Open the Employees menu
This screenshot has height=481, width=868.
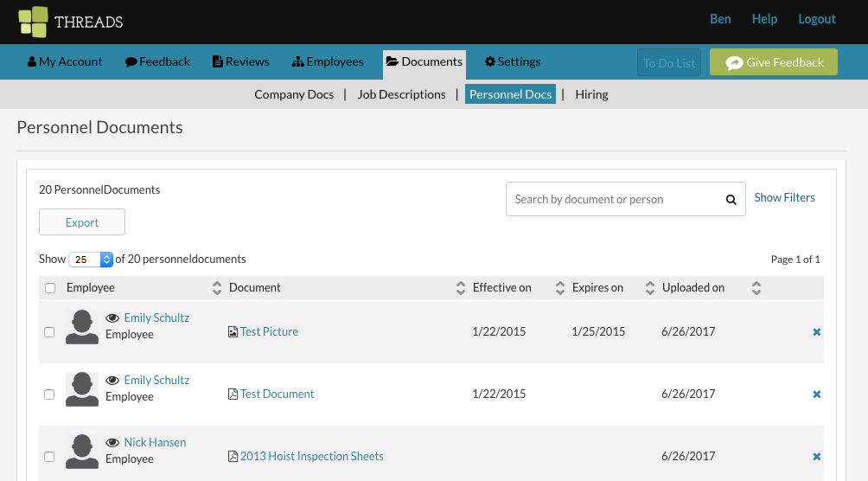click(x=328, y=61)
